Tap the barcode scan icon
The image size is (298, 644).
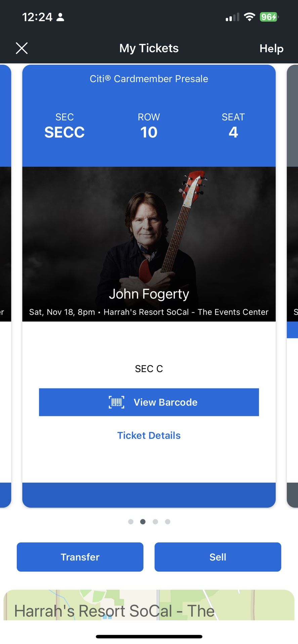117,402
